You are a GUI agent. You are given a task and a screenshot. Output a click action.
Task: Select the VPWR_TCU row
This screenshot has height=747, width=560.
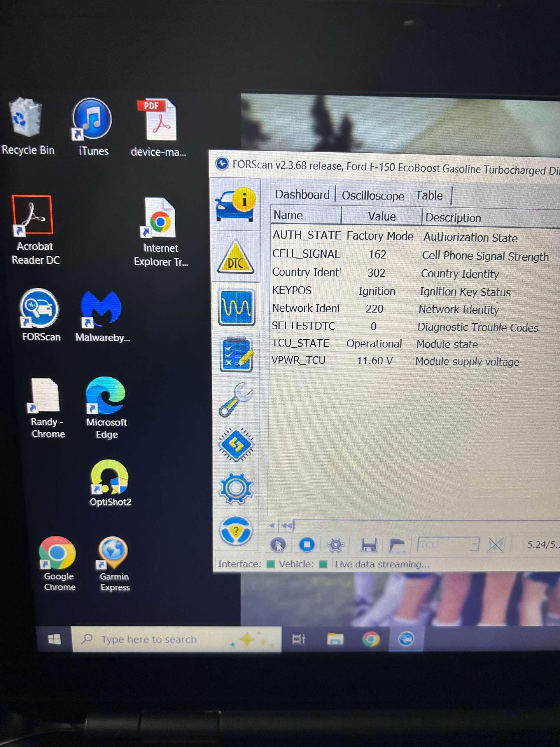point(415,361)
